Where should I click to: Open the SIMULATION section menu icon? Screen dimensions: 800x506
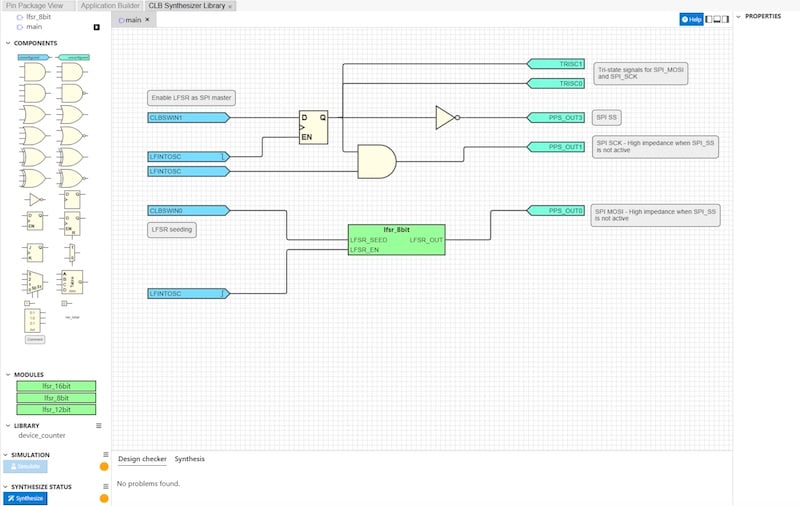106,454
